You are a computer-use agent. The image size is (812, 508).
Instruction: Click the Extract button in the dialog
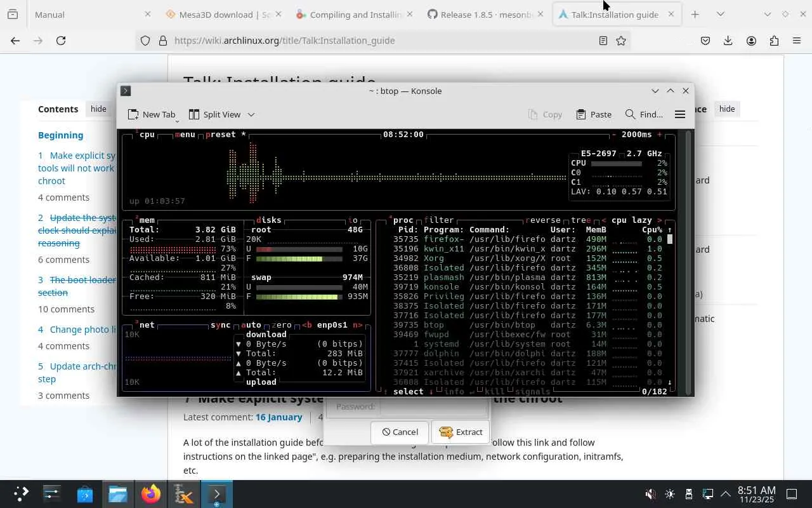[461, 432]
